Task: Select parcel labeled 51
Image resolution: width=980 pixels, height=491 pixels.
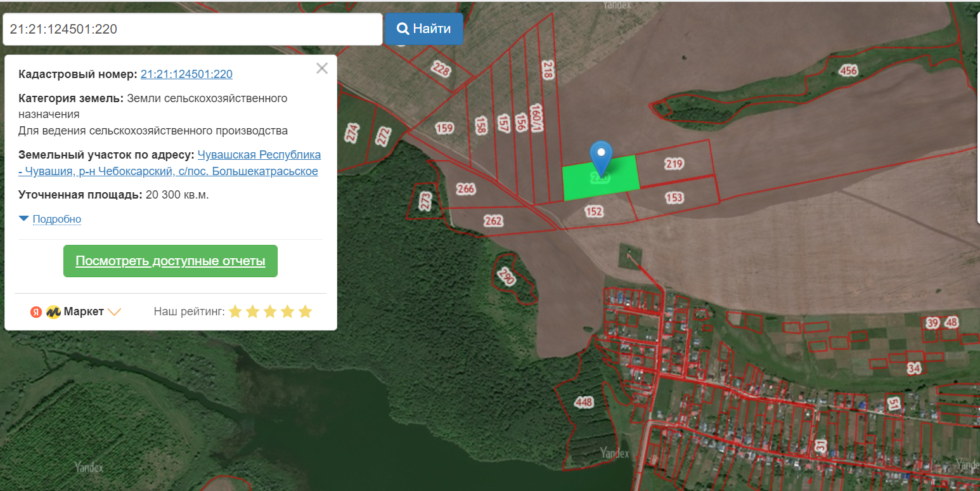Action: pyautogui.click(x=894, y=403)
